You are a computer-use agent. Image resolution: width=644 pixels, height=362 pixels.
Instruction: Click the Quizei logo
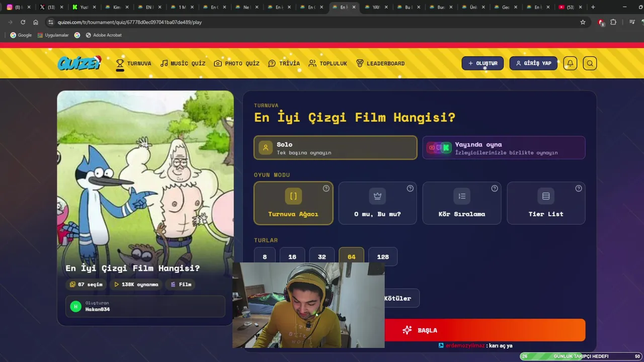tap(79, 63)
